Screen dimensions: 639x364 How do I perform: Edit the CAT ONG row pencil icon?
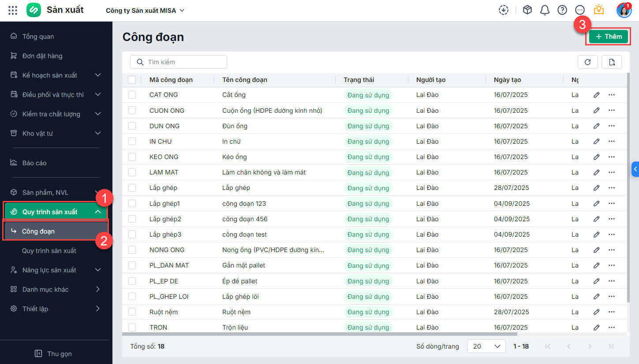596,95
